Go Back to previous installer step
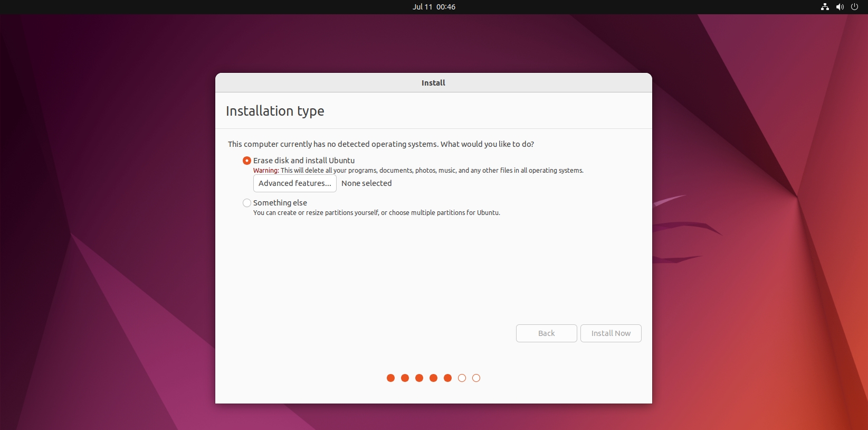868x430 pixels. (x=547, y=333)
